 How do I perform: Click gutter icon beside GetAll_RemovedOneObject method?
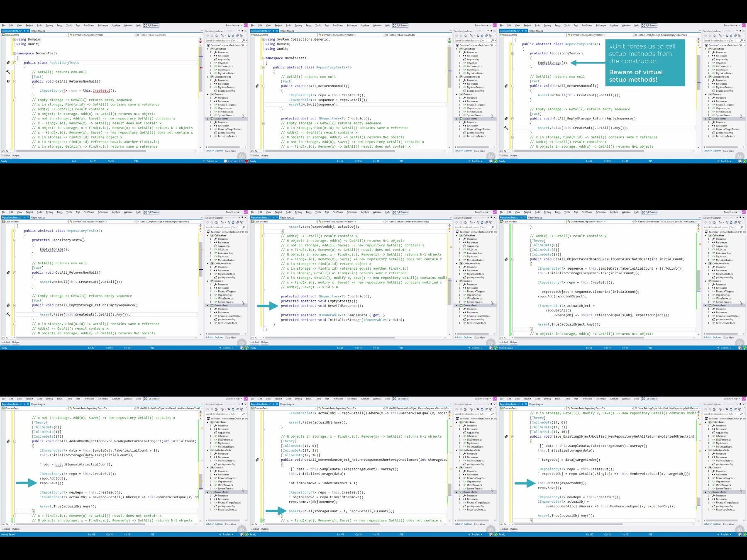(257, 460)
